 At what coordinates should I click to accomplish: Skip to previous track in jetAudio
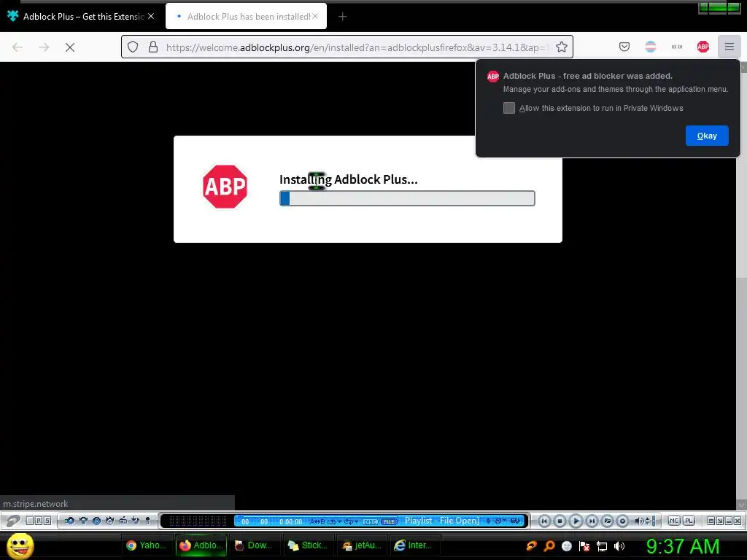click(x=544, y=521)
